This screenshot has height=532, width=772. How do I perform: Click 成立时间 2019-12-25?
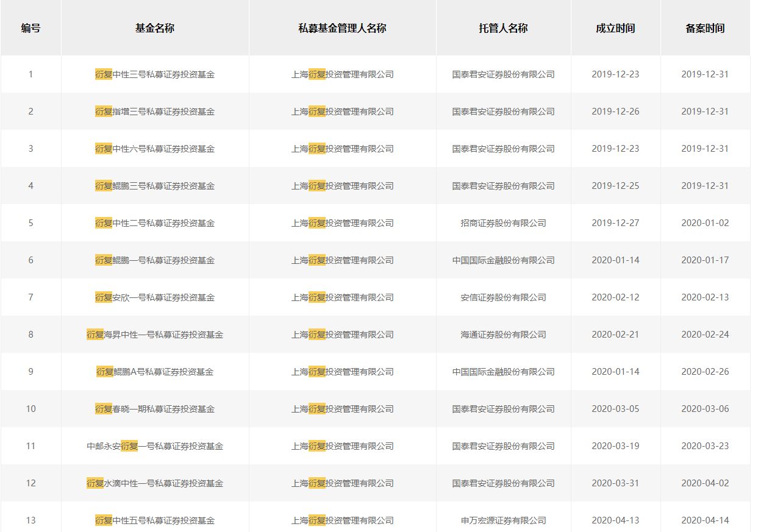tap(615, 186)
